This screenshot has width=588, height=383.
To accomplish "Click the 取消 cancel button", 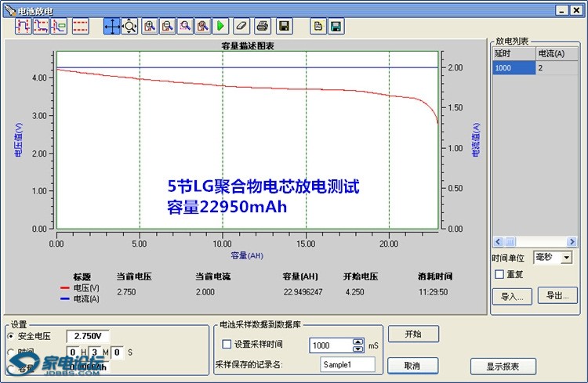I will [x=412, y=366].
